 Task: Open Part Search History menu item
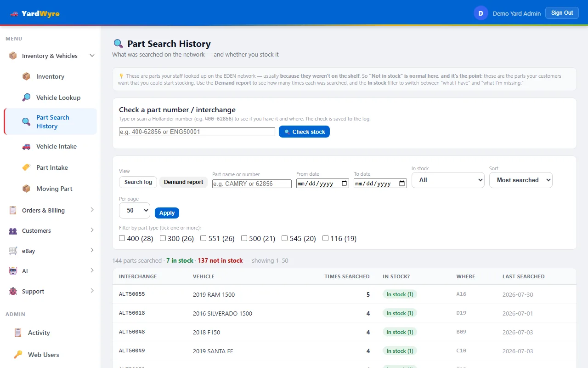pos(51,121)
